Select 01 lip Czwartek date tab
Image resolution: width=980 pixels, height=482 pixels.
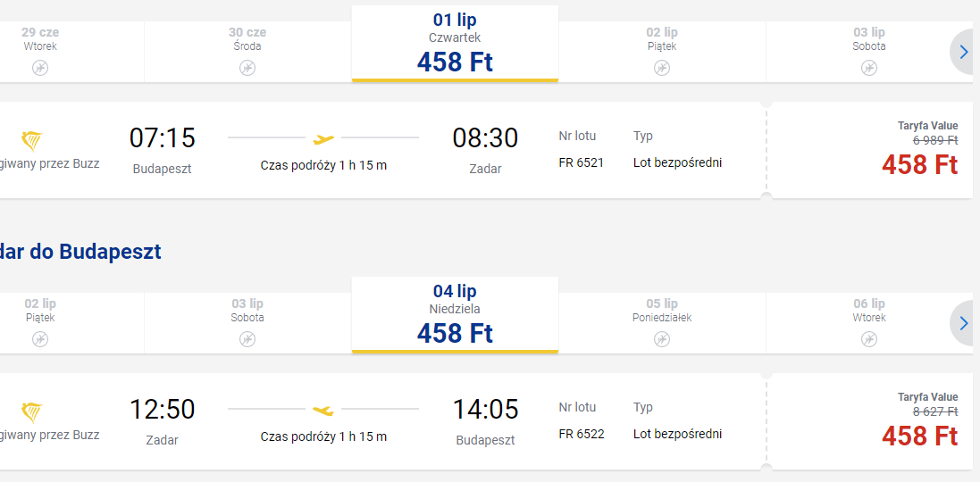pos(455,44)
